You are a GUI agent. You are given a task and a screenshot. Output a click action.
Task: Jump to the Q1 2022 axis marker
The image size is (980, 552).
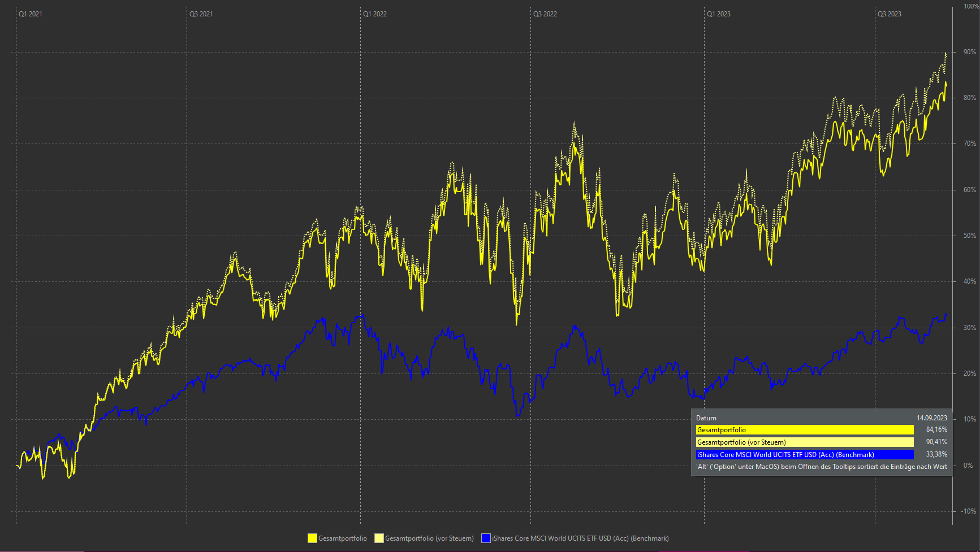(x=375, y=14)
